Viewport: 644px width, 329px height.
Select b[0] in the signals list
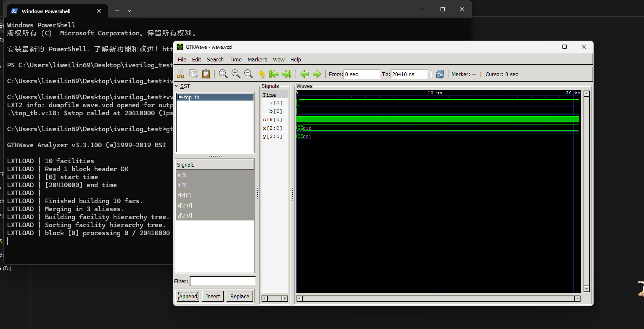click(215, 185)
